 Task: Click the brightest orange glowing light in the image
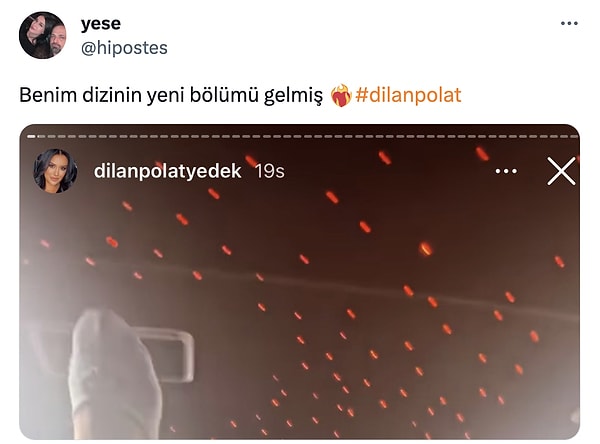[425, 249]
